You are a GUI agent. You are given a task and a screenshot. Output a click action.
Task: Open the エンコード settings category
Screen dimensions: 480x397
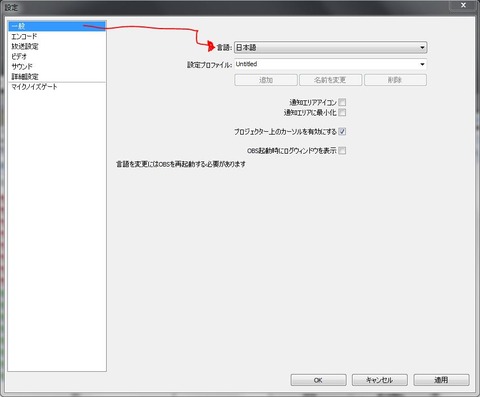coord(57,36)
